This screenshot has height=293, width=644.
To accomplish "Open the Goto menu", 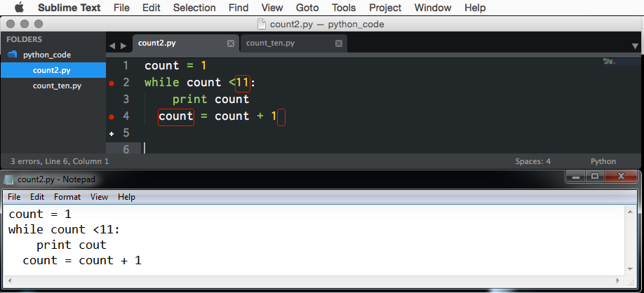I will (x=307, y=8).
